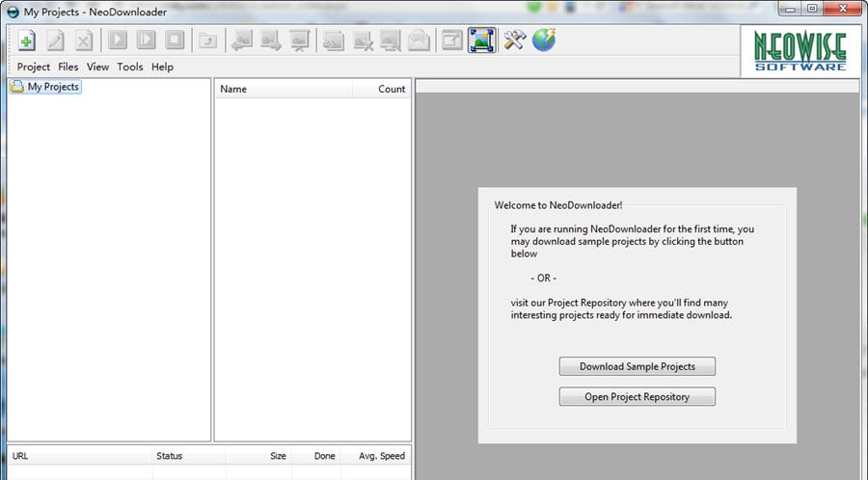Click the greyed image-on-monitor wallpaper icon
The height and width of the screenshot is (480, 868).
(x=391, y=40)
